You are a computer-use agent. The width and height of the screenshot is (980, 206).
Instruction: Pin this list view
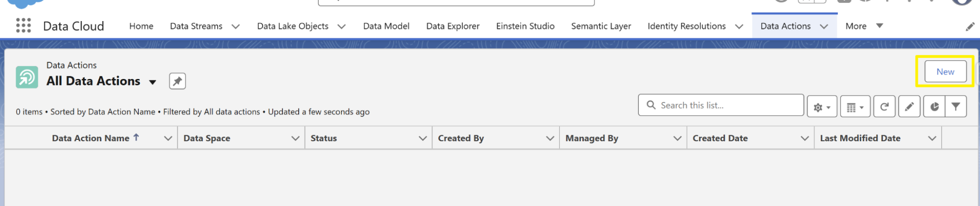tap(177, 81)
